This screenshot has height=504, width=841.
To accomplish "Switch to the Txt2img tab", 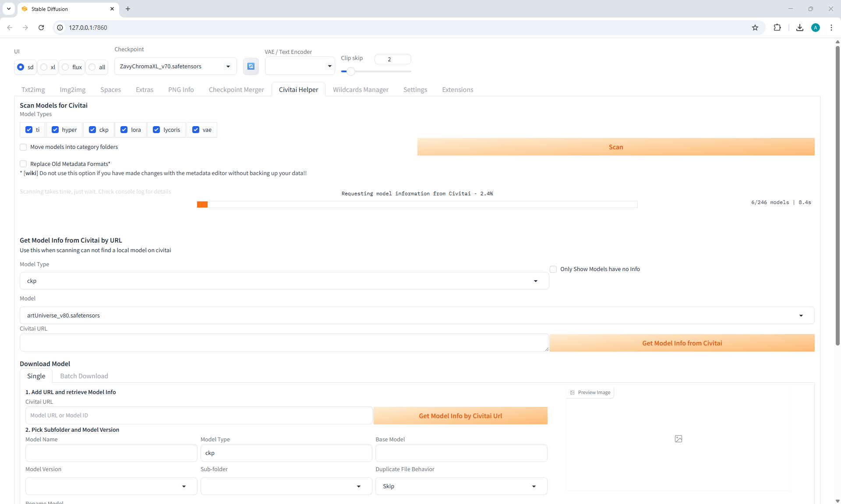I will coord(33,90).
